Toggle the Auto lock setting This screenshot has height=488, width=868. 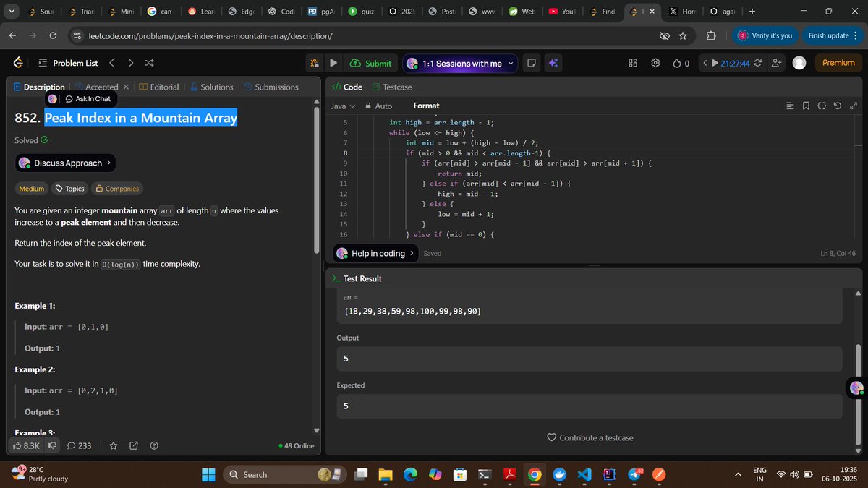point(379,106)
